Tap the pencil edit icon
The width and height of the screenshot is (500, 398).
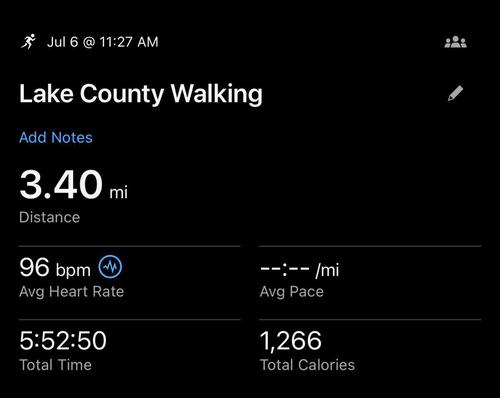click(455, 93)
